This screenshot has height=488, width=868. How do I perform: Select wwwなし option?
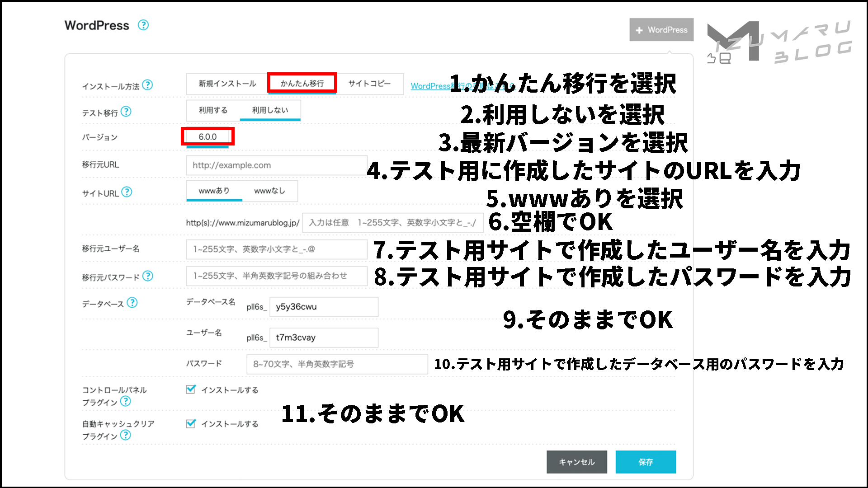pyautogui.click(x=269, y=191)
